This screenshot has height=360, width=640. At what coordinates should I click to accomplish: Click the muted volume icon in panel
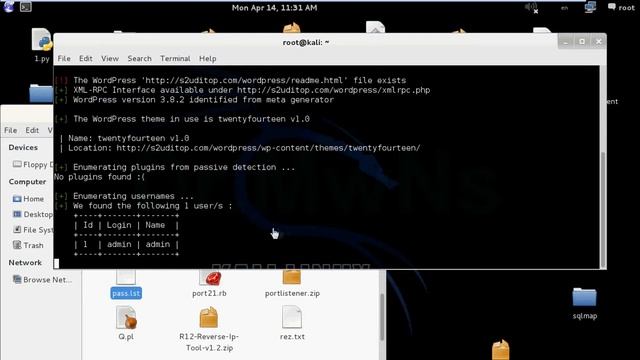531,7
